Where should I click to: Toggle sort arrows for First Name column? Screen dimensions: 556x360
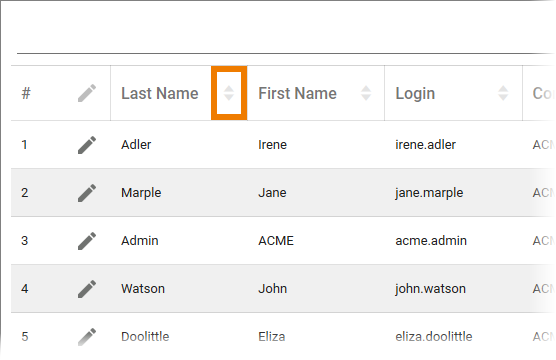point(366,93)
